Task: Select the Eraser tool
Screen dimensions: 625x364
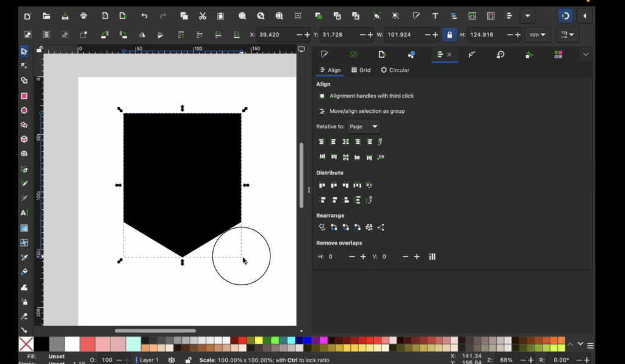Action: (x=24, y=316)
